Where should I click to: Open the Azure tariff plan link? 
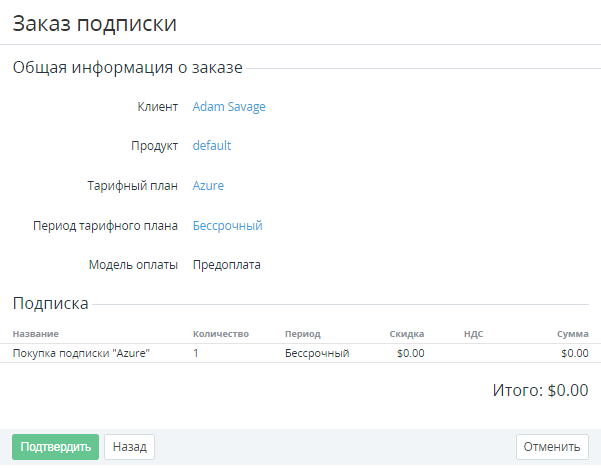point(208,186)
